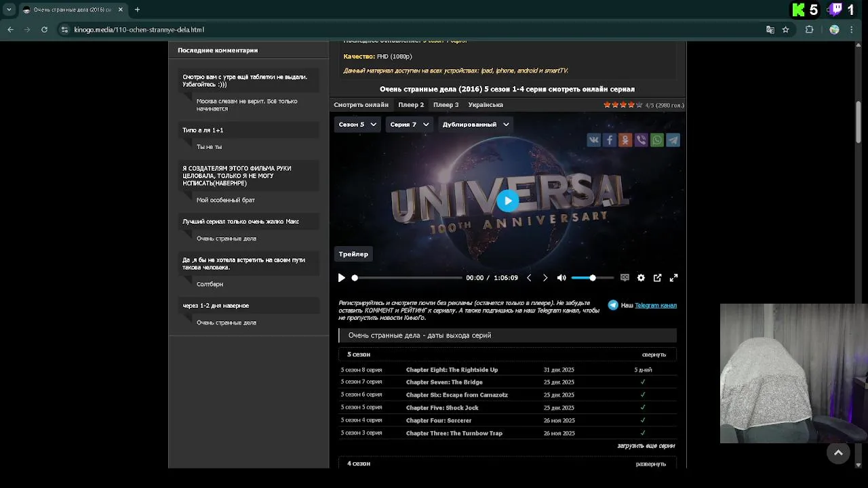The height and width of the screenshot is (488, 868).
Task: Go to the previous episode arrow
Action: pos(529,278)
